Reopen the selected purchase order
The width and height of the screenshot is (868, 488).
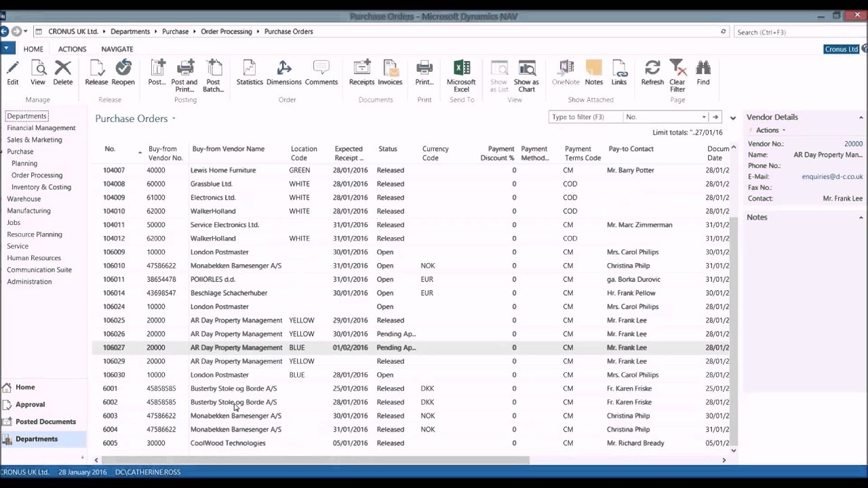[123, 73]
